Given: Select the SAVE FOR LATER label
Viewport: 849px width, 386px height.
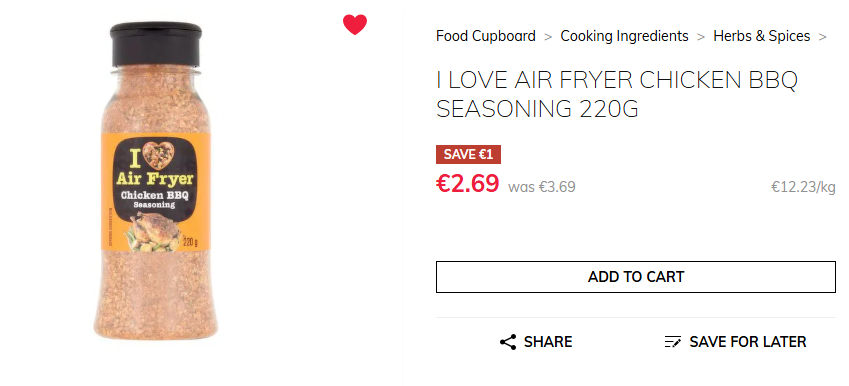Looking at the screenshot, I should point(748,342).
